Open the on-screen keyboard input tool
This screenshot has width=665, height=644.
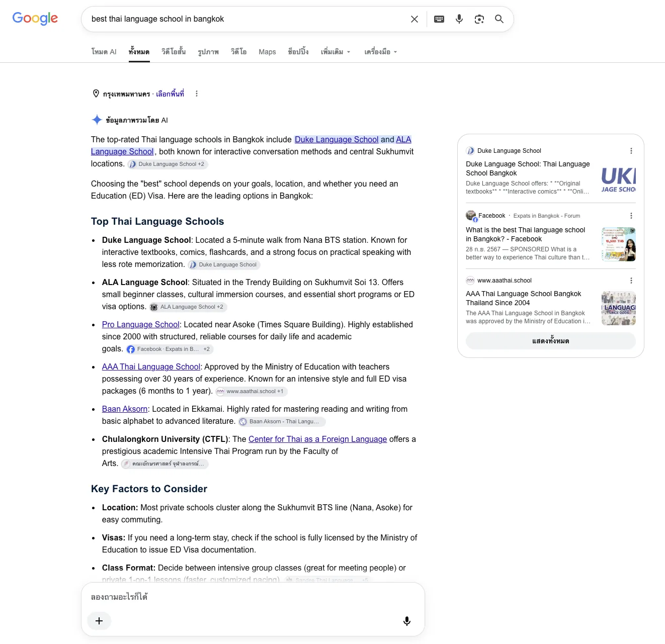pyautogui.click(x=439, y=19)
